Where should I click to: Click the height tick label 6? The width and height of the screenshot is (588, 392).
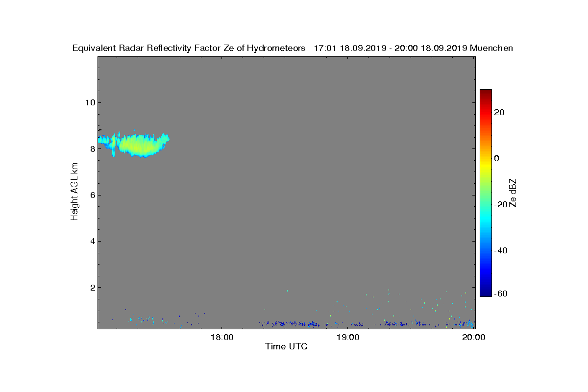[x=92, y=195]
